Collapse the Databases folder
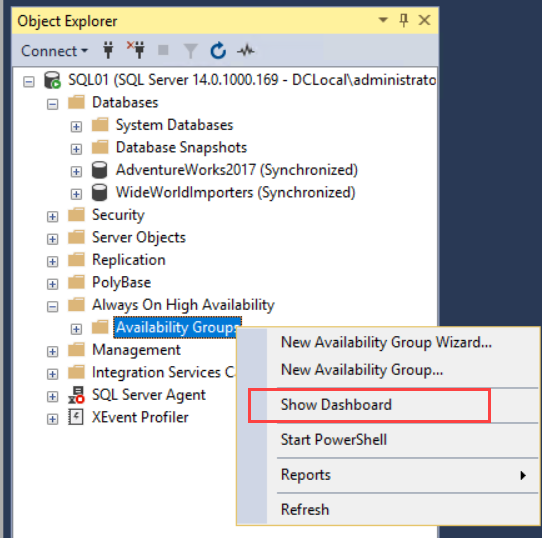The image size is (542, 538). (53, 104)
